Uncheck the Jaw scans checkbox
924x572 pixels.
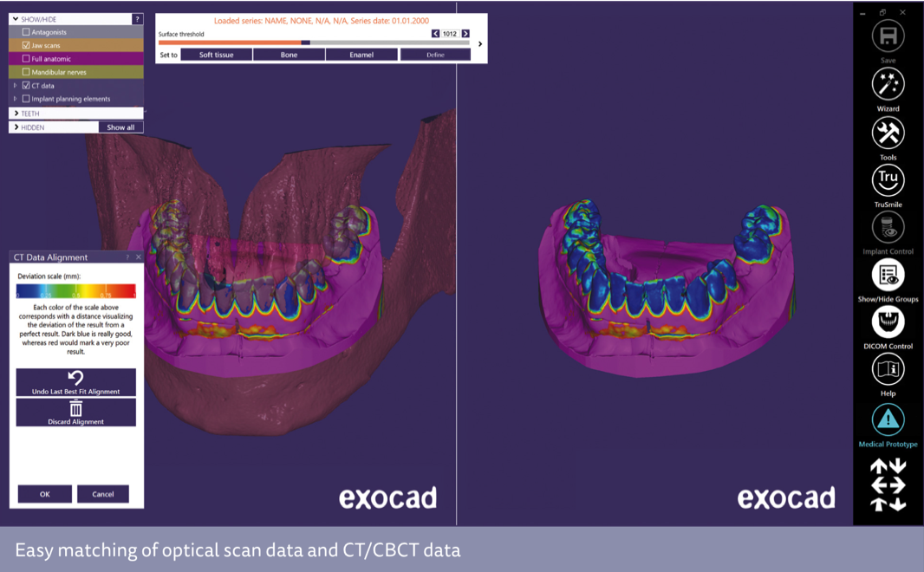(26, 45)
